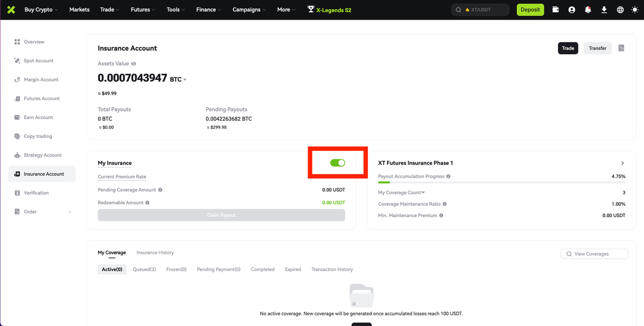Viewport: 644px width, 326px height.
Task: Click the Futures Account sidebar icon
Action: (x=17, y=99)
